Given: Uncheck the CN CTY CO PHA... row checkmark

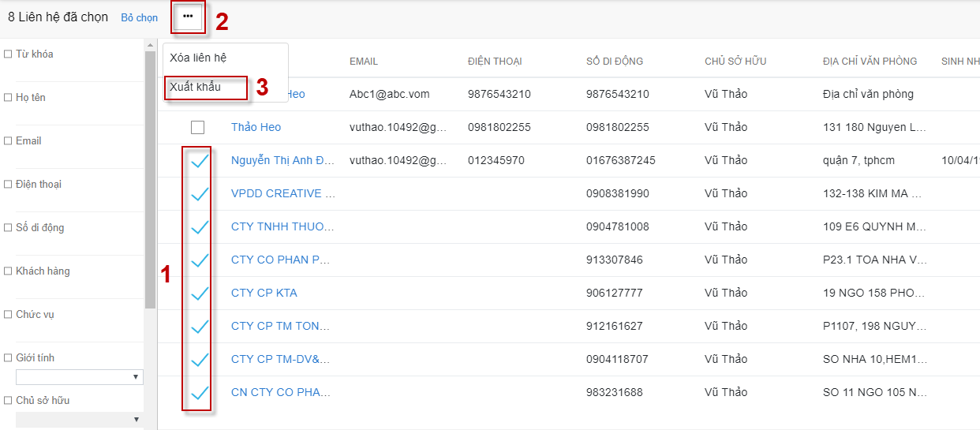Looking at the screenshot, I should click(199, 393).
